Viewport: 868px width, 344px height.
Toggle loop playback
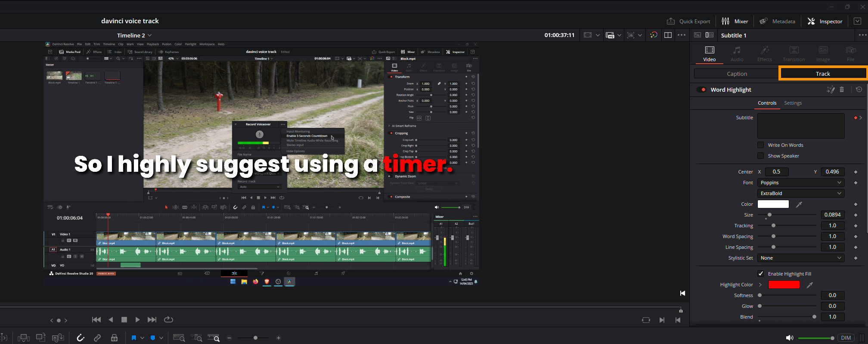168,319
